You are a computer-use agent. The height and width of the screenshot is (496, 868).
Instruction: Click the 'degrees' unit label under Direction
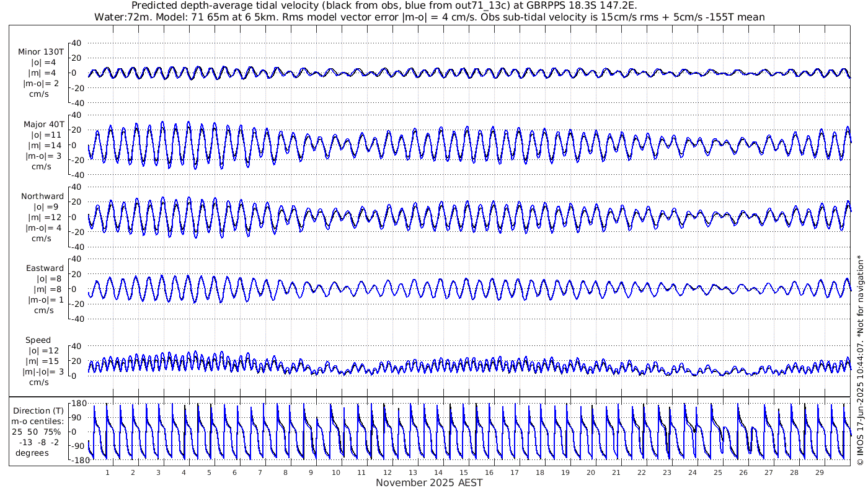[32, 453]
